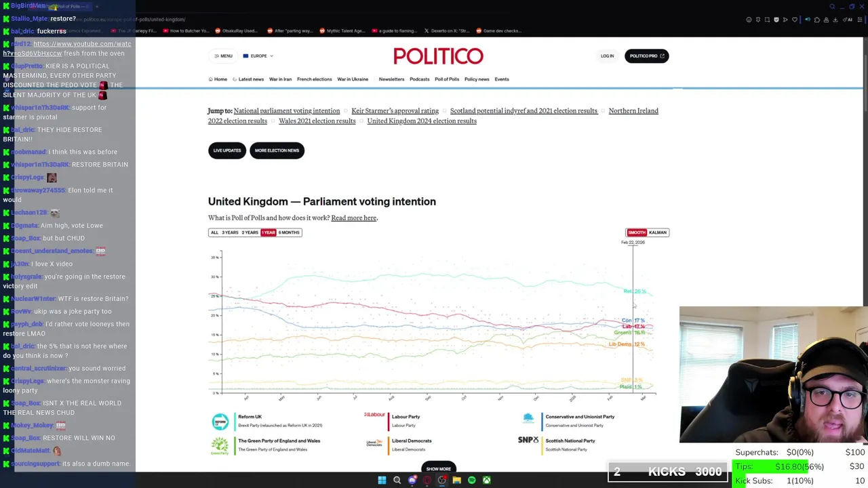This screenshot has height=488, width=868.
Task: Select ALL time range
Action: pyautogui.click(x=214, y=232)
